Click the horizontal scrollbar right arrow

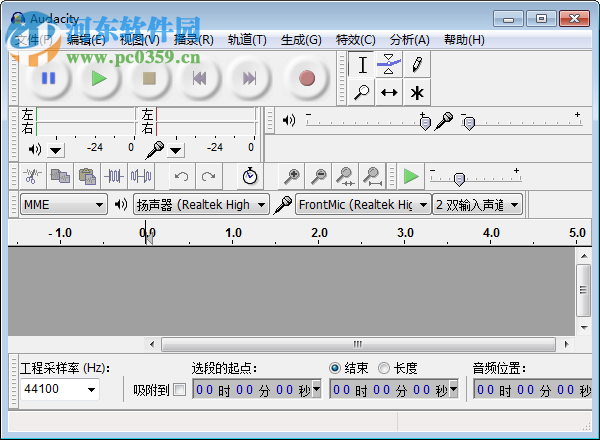pyautogui.click(x=566, y=344)
